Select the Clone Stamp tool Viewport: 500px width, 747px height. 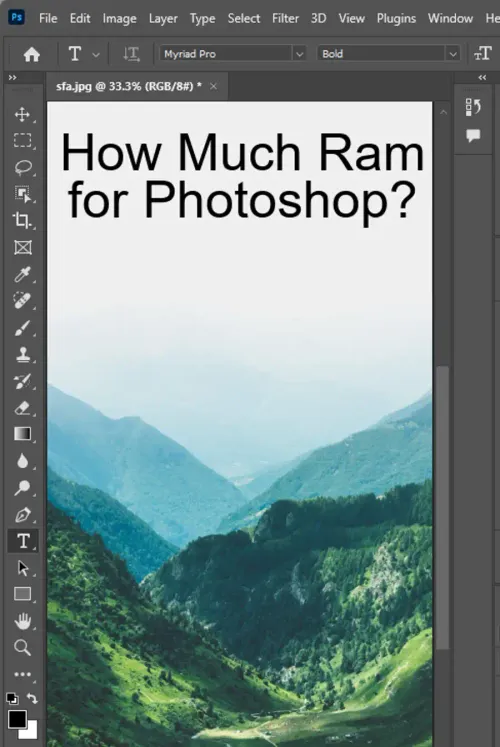pos(22,354)
